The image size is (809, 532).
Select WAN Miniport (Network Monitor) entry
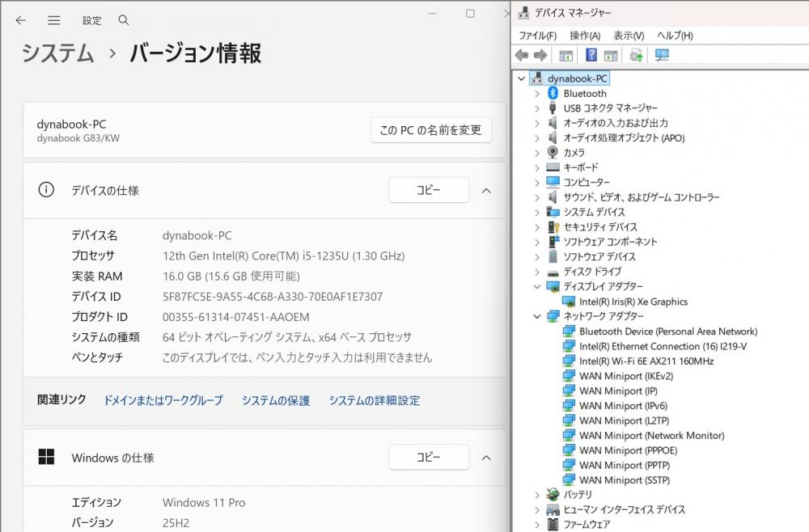(651, 436)
